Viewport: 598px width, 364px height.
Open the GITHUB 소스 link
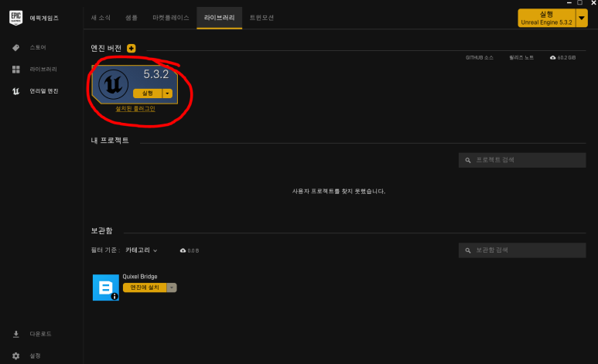[480, 57]
